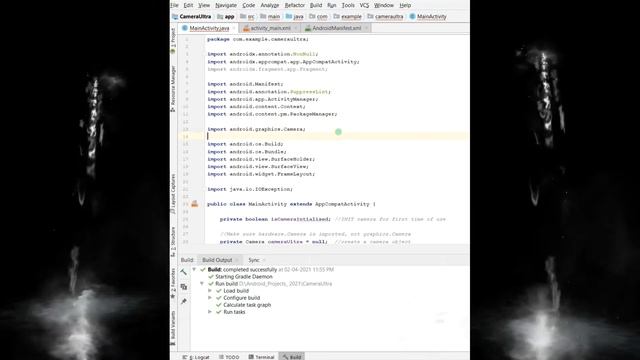Click the MainActivity class gutter icon
Viewport: 640px width, 360px height.
195,204
